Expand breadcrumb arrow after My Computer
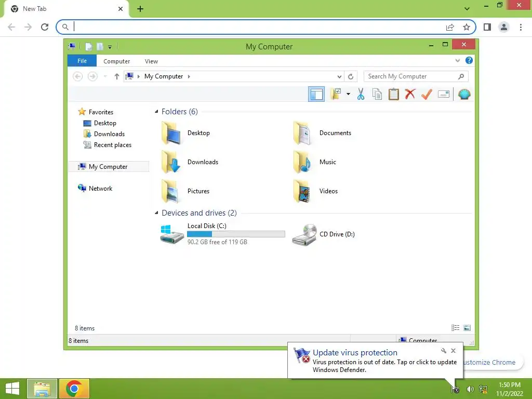 [x=189, y=76]
